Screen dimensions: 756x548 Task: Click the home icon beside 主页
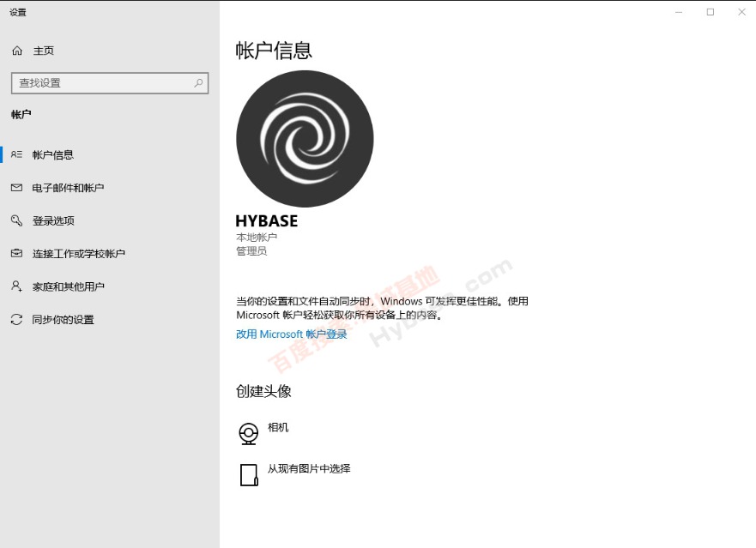tap(17, 51)
